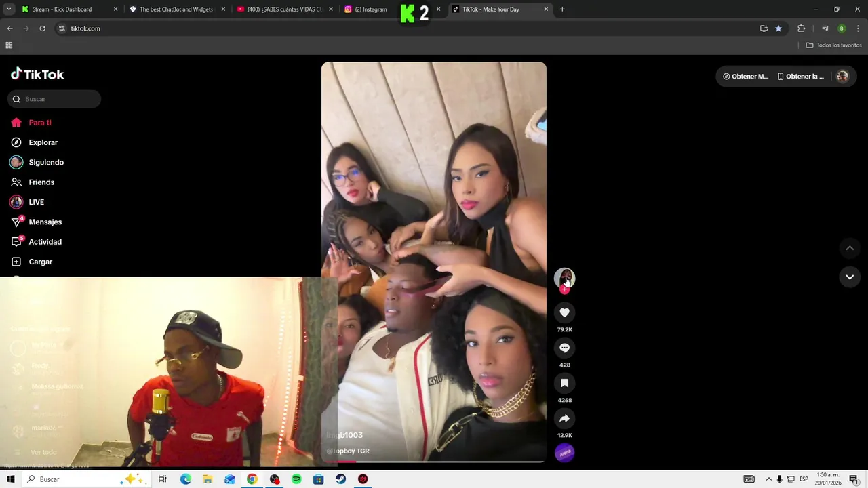
Task: Launch Microsoft Edge from taskbar
Action: [x=186, y=479]
